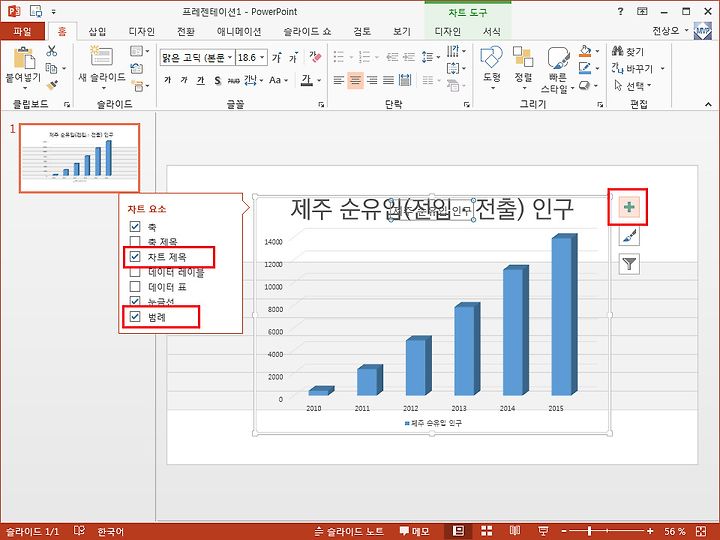Open the font name dropdown
Viewport: 720px width, 540px height.
(x=230, y=57)
